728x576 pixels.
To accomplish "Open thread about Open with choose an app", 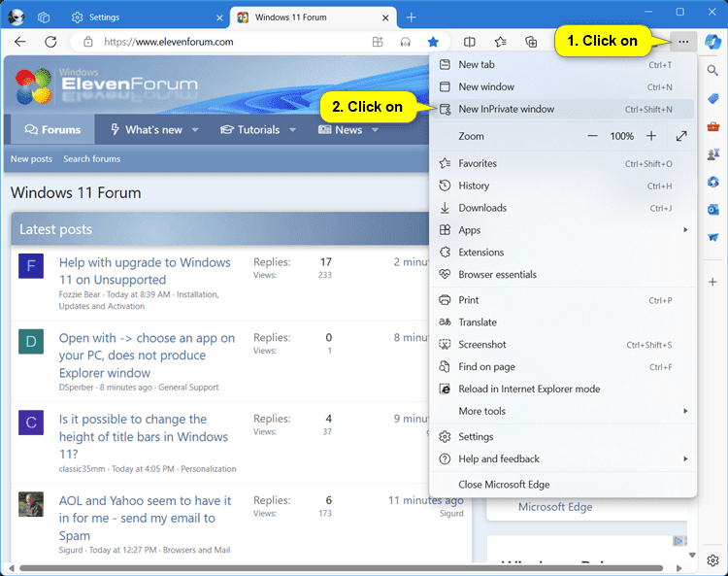I will [147, 356].
